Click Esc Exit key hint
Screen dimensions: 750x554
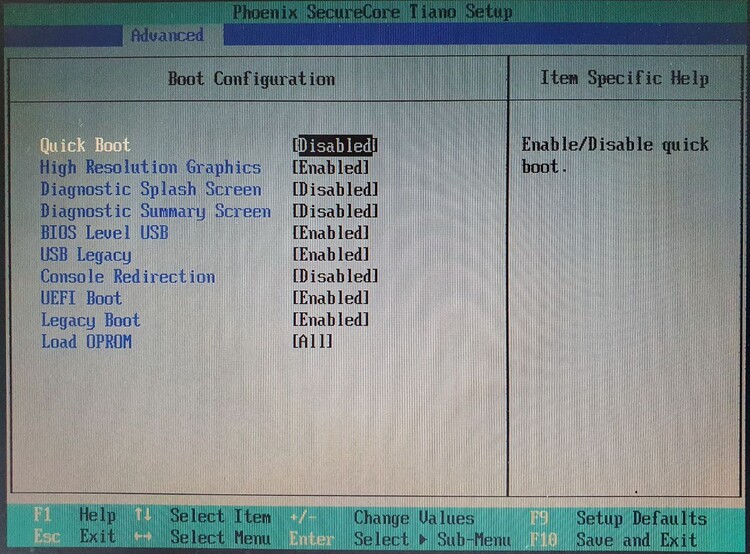[x=75, y=537]
